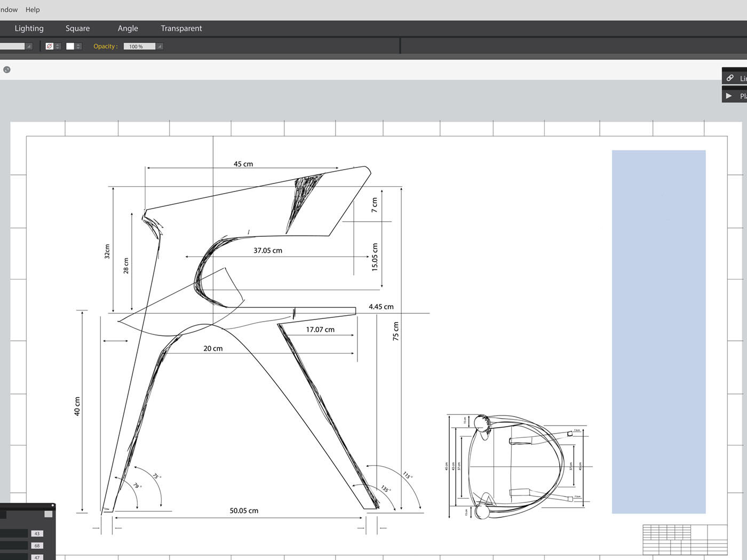This screenshot has height=560, width=747.
Task: Expand the Opacity dropdown arrow
Action: pyautogui.click(x=160, y=46)
